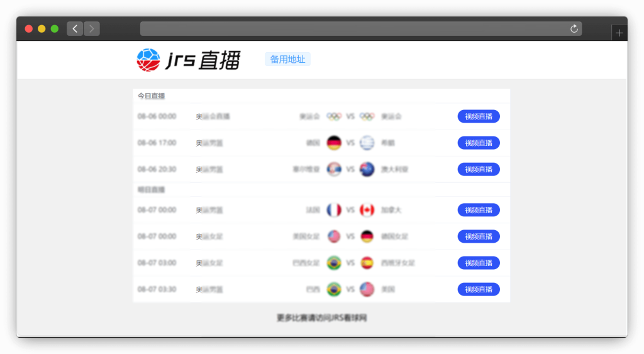Click the Canada flag icon
Screen dimensions: 644x354
pyautogui.click(x=367, y=210)
